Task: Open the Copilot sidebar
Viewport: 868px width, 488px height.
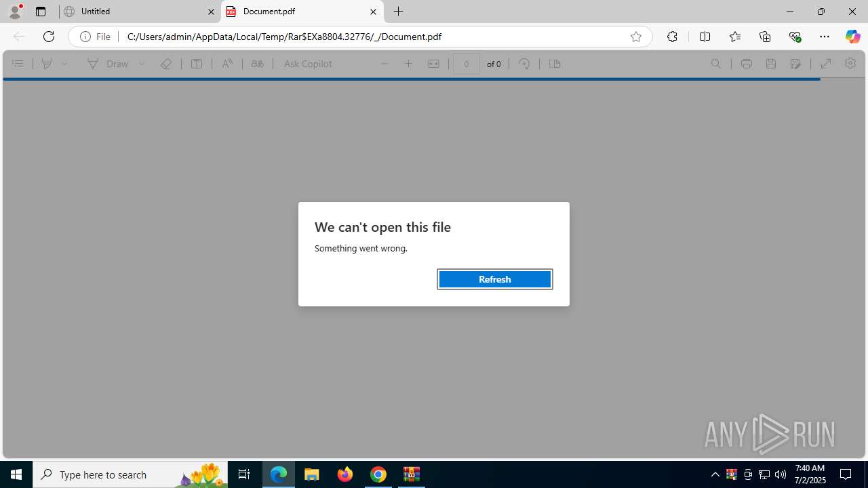Action: (852, 37)
